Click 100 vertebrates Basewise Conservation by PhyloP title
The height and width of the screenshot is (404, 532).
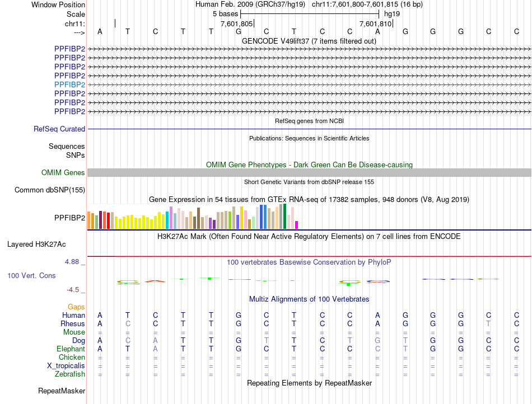point(309,262)
